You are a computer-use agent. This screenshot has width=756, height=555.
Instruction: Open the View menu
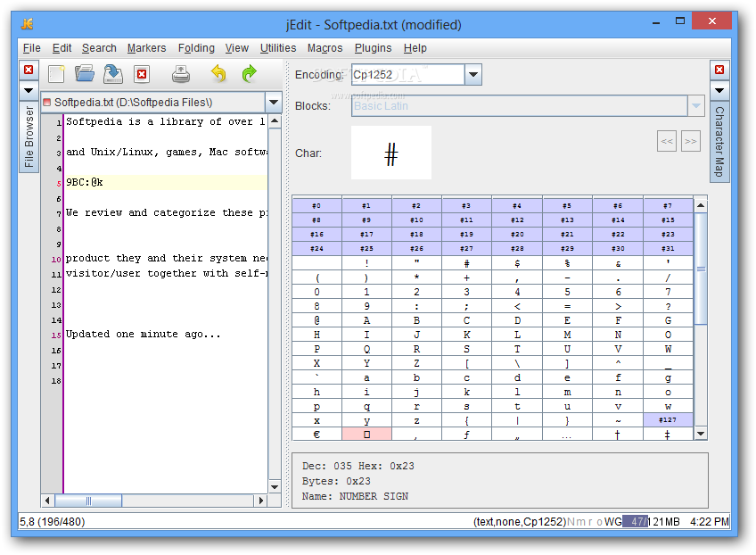click(x=237, y=48)
